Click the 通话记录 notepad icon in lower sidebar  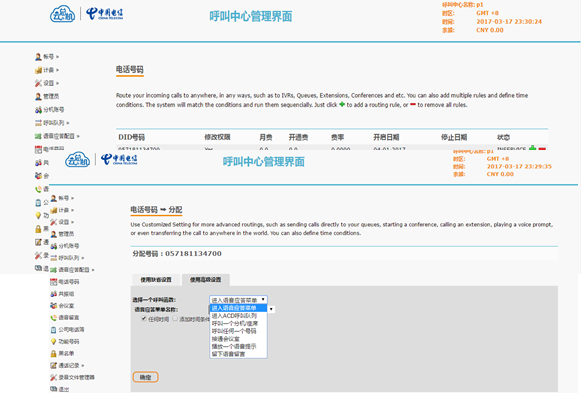click(54, 365)
